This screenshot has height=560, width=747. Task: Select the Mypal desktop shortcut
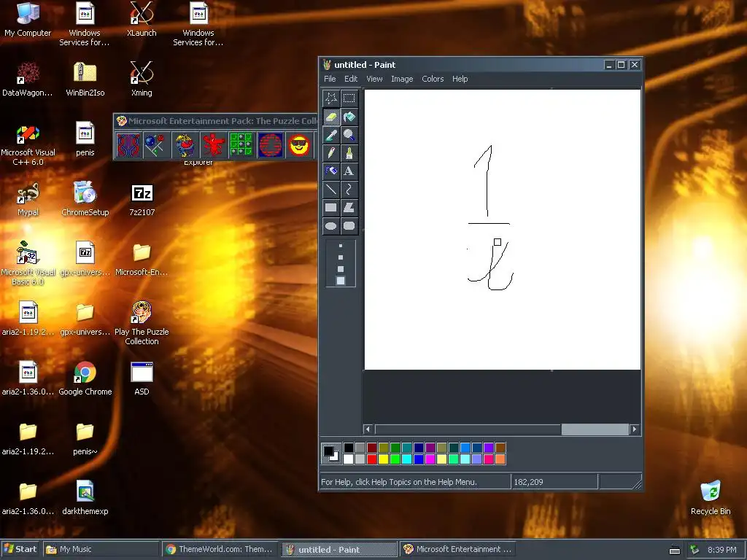point(28,200)
